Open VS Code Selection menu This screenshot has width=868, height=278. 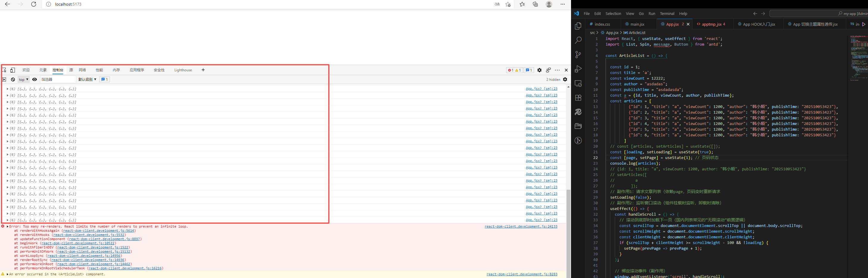click(613, 13)
